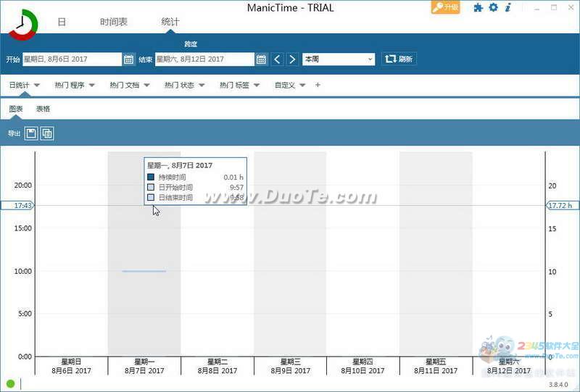Click the orange 升级 upgrade button
580x392 pixels.
(x=446, y=7)
